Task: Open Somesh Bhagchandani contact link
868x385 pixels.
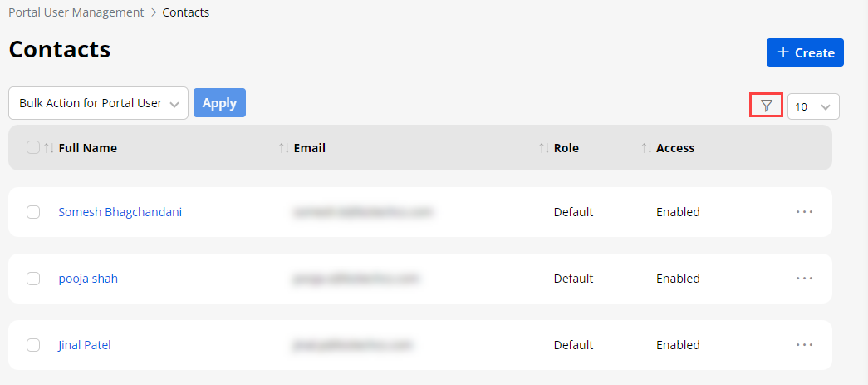Action: coord(120,212)
